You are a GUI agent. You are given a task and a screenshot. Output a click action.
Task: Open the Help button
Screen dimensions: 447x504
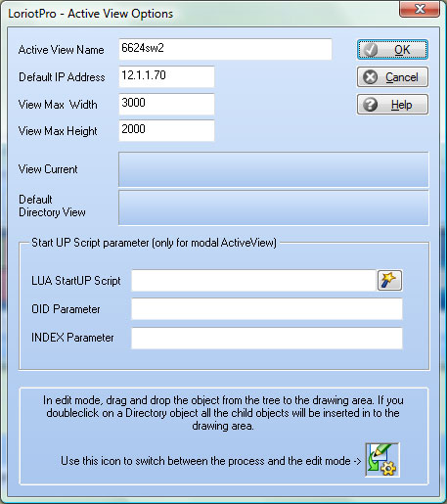point(392,105)
